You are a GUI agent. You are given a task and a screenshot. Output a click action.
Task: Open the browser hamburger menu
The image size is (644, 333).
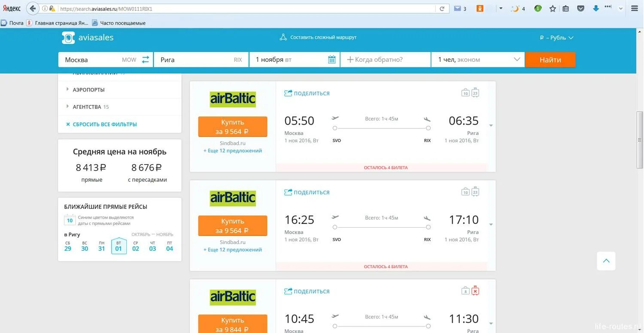(635, 9)
